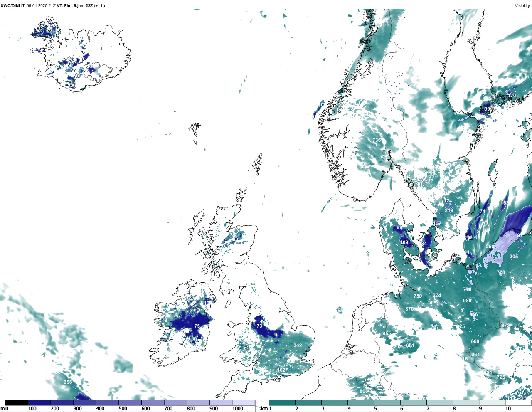This screenshot has width=532, height=412.
Task: Click the '868' value over northern France
Action: pos(364,391)
